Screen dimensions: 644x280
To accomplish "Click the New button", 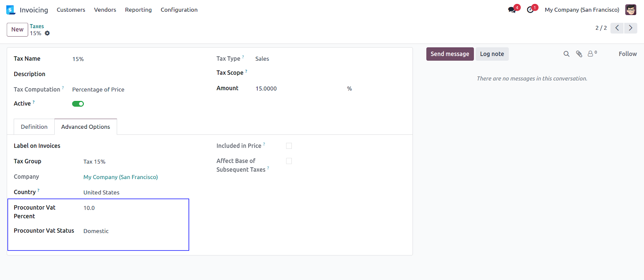I will tap(17, 29).
